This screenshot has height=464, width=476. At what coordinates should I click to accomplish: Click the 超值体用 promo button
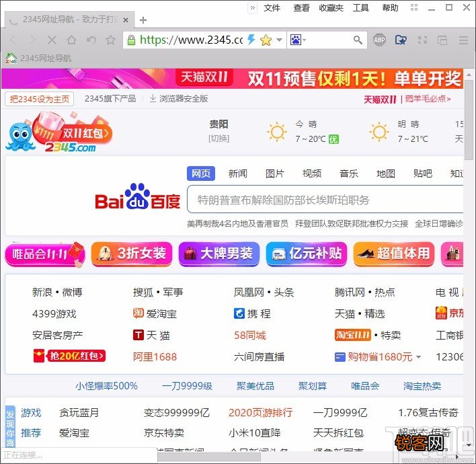pyautogui.click(x=394, y=254)
